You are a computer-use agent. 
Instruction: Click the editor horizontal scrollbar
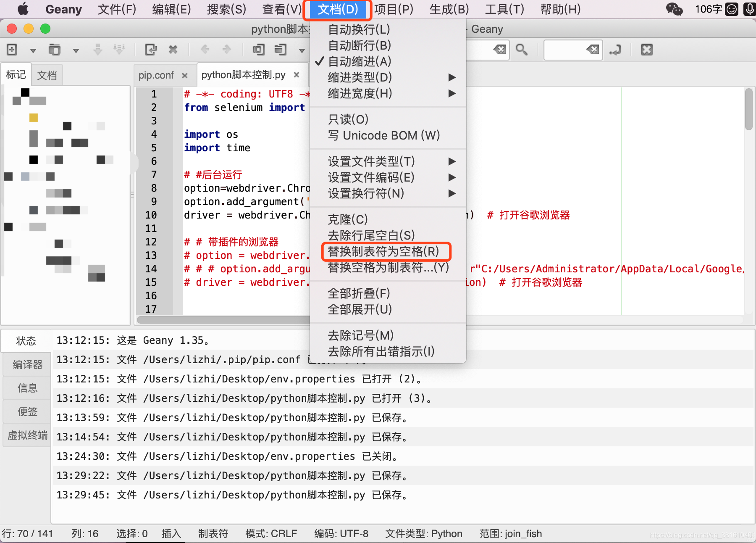pyautogui.click(x=440, y=319)
